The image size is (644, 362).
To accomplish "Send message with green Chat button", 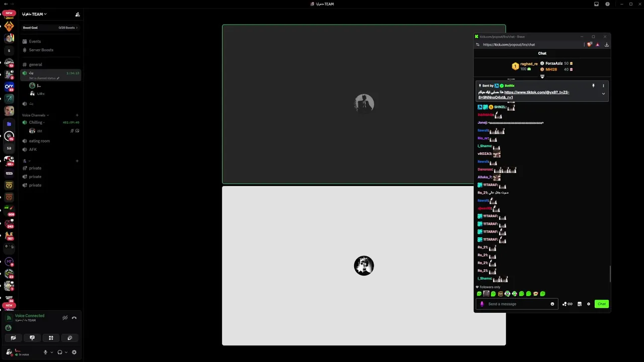I will (602, 304).
